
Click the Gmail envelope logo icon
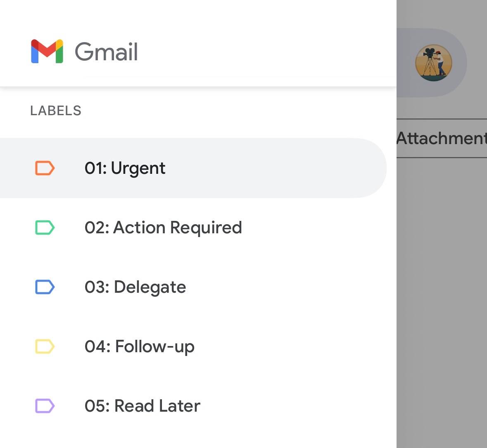coord(47,51)
